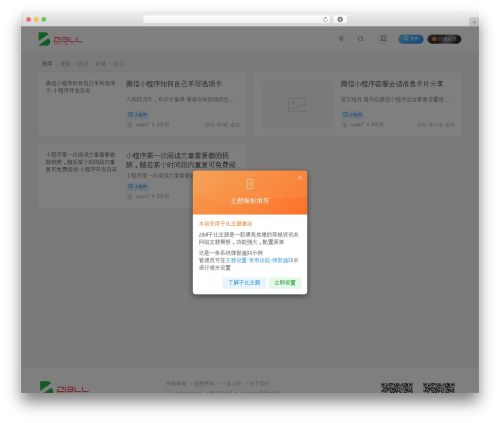Screen dimensions: 500x423
Task: Click author avatar on 手写选项卡 card
Action: (x=130, y=125)
